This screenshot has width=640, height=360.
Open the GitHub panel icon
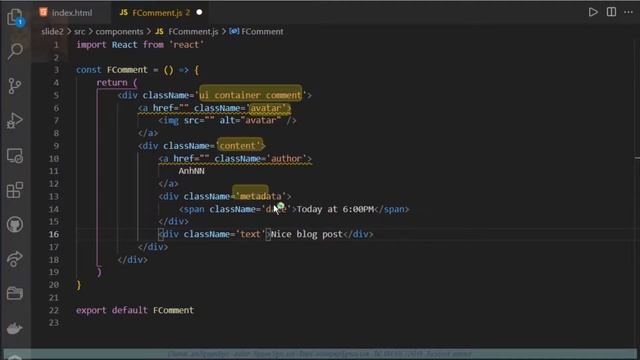[15, 224]
